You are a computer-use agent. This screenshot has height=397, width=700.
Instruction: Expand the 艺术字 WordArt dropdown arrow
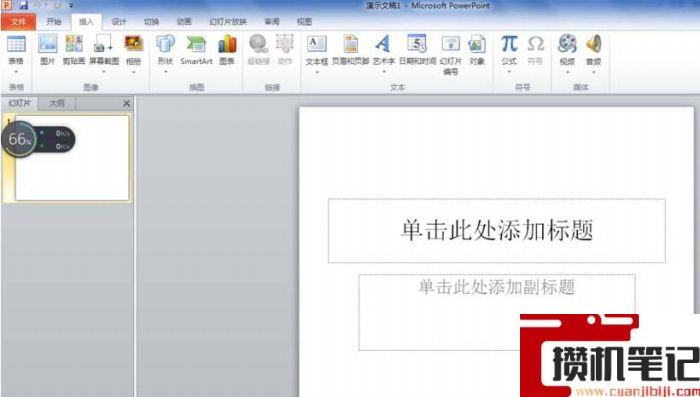pyautogui.click(x=383, y=71)
